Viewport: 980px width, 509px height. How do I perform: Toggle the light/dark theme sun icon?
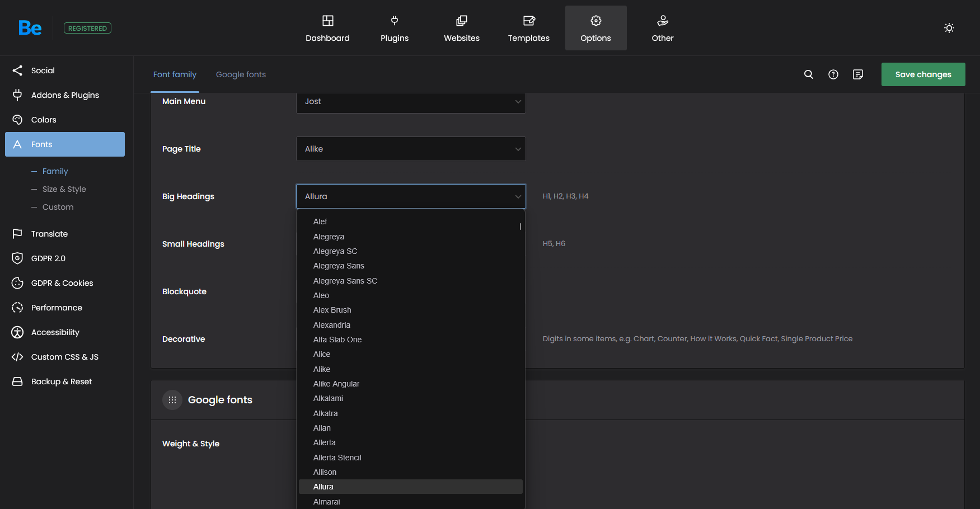tap(949, 28)
